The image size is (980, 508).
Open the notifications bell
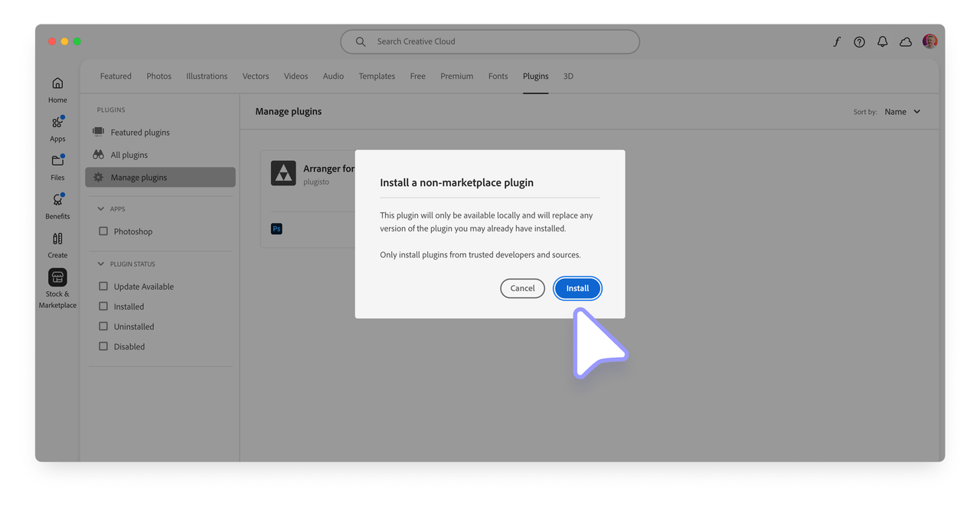pos(882,41)
